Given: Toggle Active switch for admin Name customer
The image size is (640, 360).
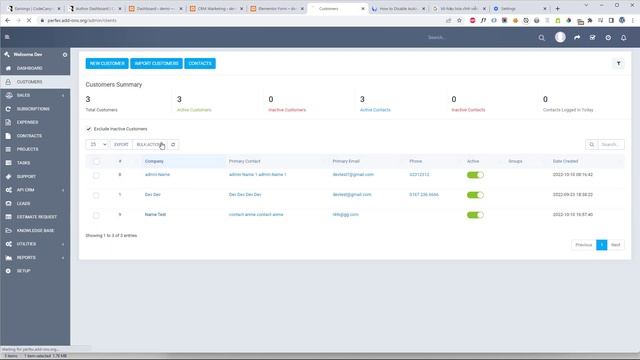Looking at the screenshot, I should click(x=475, y=175).
